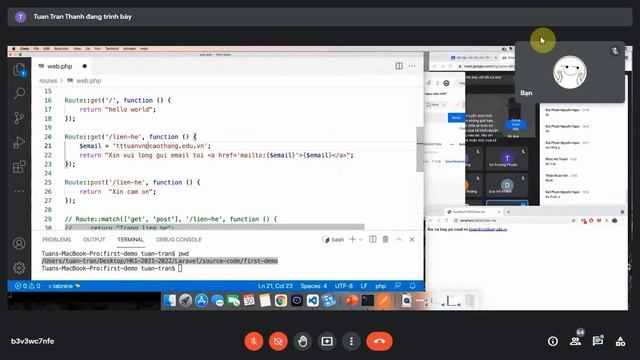
Task: Open a new tab in the bottom browser window
Action: [509, 212]
